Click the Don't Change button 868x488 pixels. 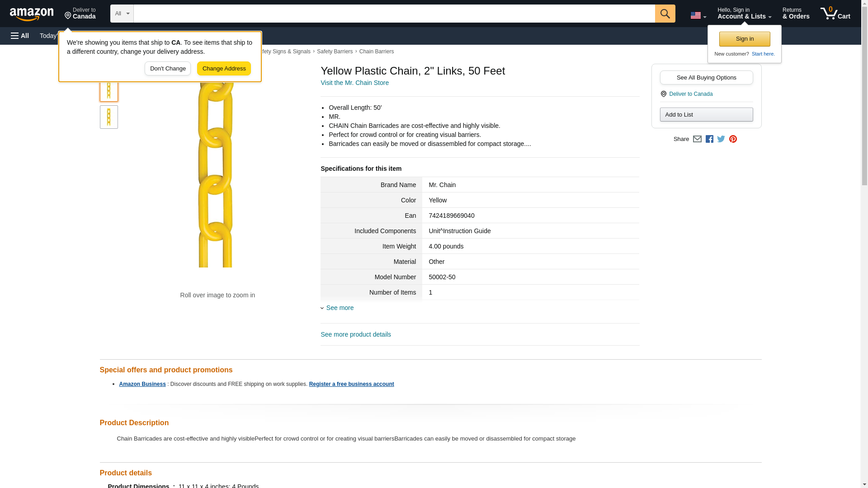[168, 69]
